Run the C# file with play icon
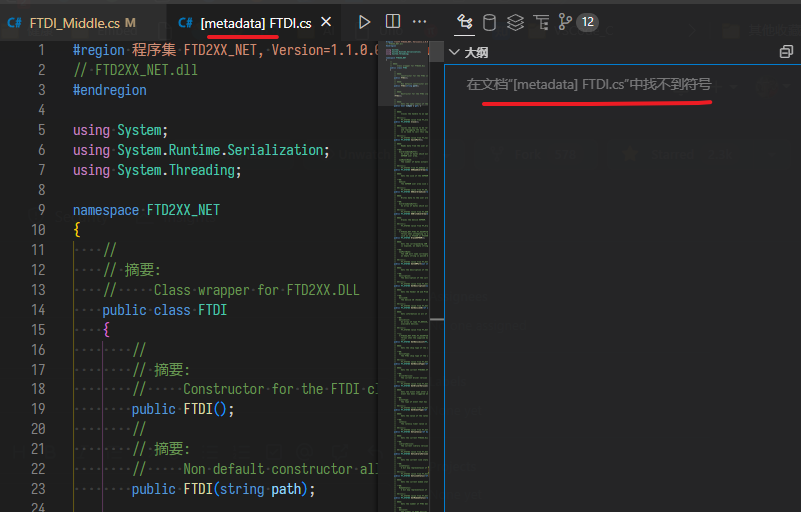Viewport: 801px width, 512px height. 364,22
